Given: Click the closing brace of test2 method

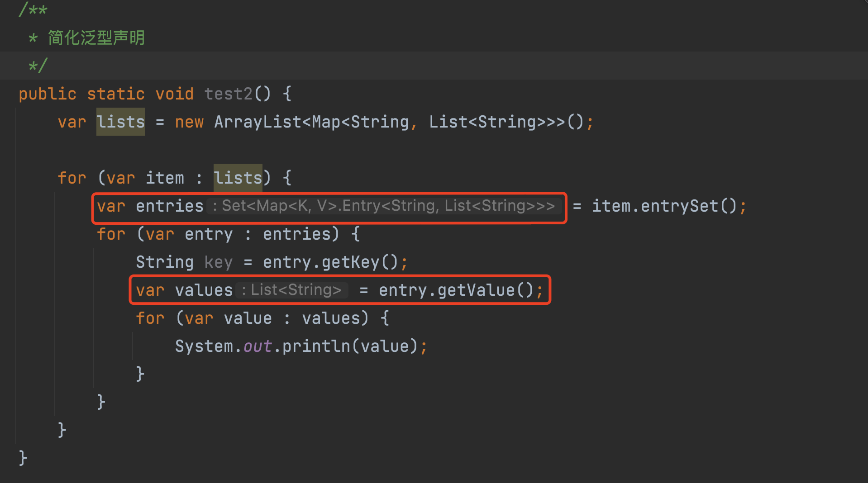Looking at the screenshot, I should [23, 458].
